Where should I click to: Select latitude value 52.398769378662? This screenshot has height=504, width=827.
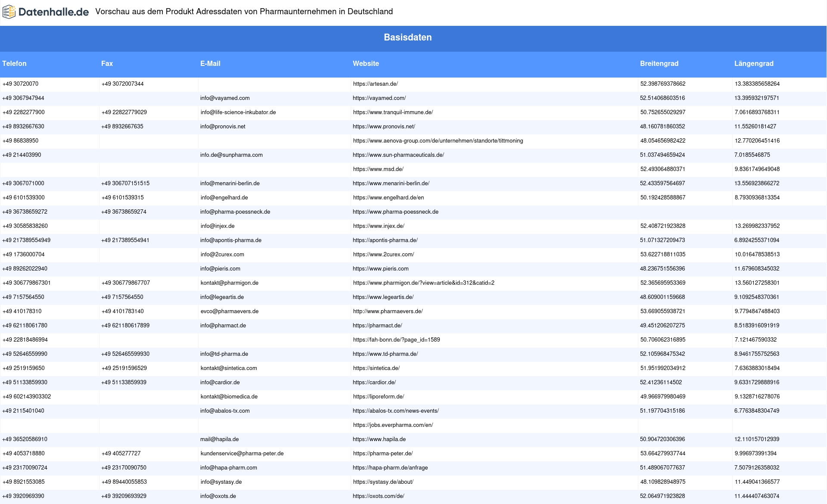tap(662, 84)
